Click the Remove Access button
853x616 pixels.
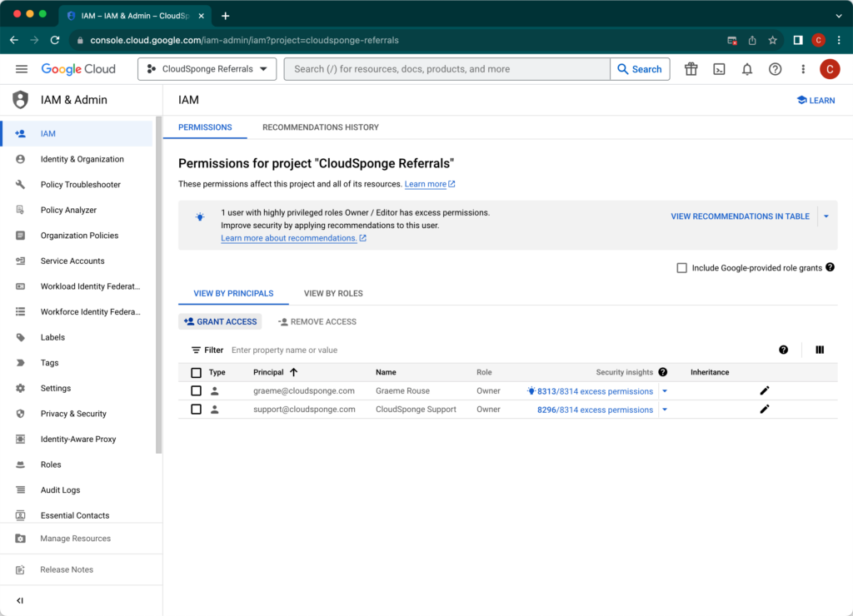click(317, 322)
